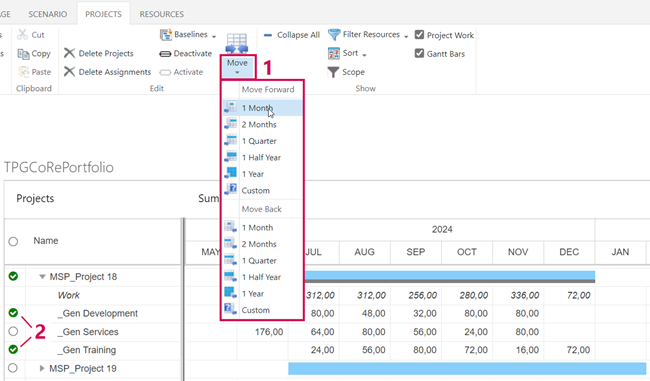The image size is (650, 381).
Task: Collapse the MSP_Project 18 tree node
Action: (x=42, y=277)
